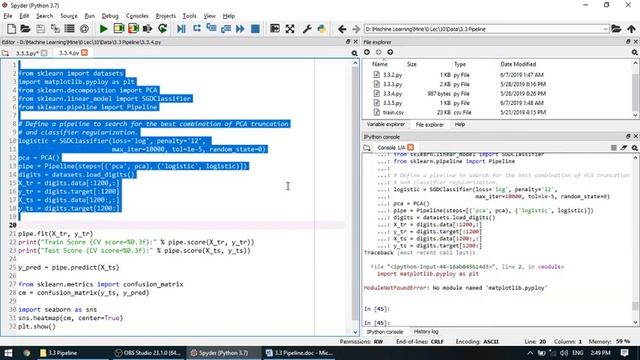
Task: Click the step into debug icon
Action: click(211, 29)
